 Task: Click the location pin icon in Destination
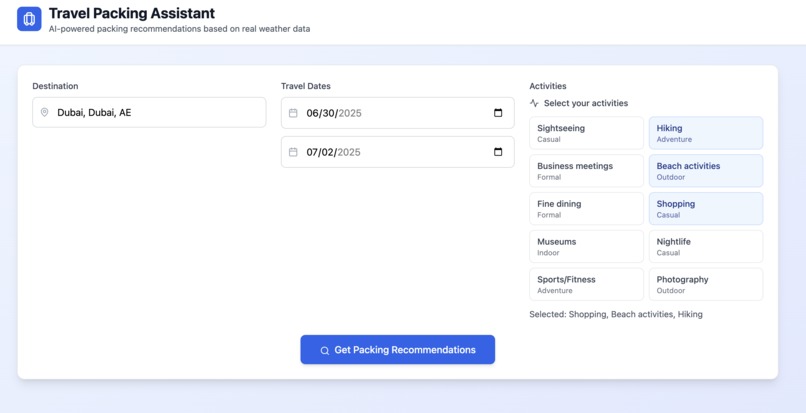pos(45,112)
